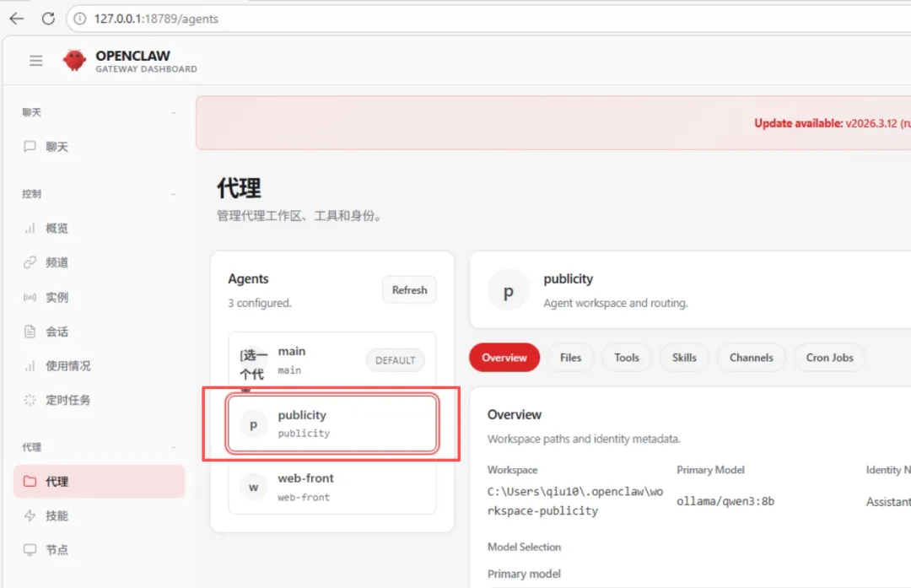Refresh the Agents list
The width and height of the screenshot is (911, 588).
point(409,290)
